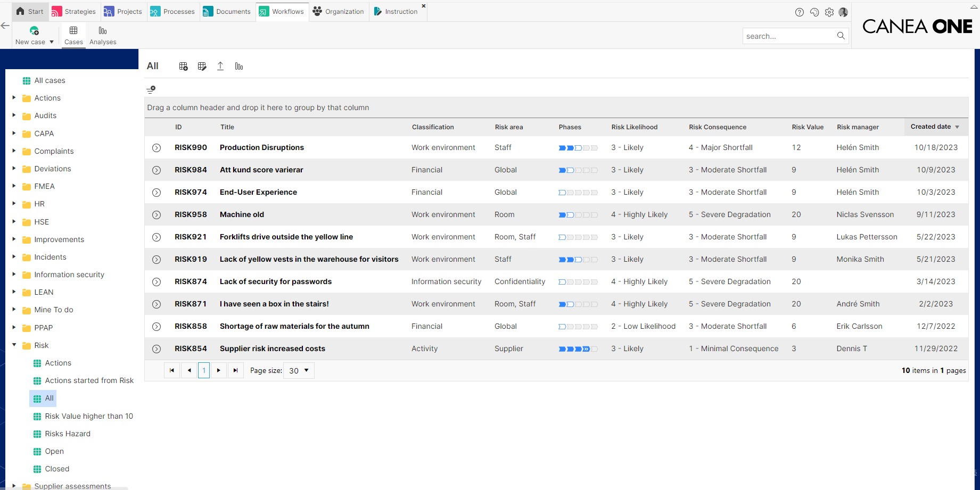
Task: Open the Page size dropdown
Action: [x=299, y=370]
